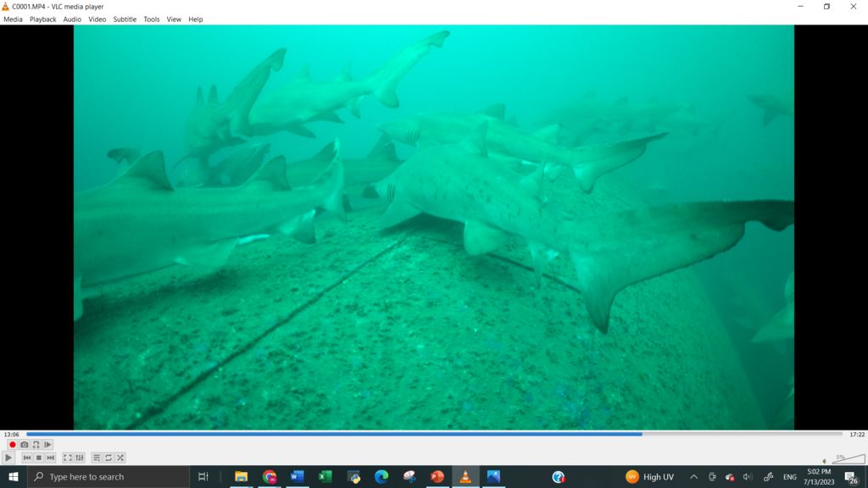This screenshot has width=868, height=488.
Task: Toggle the playlist loop mode
Action: point(108,457)
